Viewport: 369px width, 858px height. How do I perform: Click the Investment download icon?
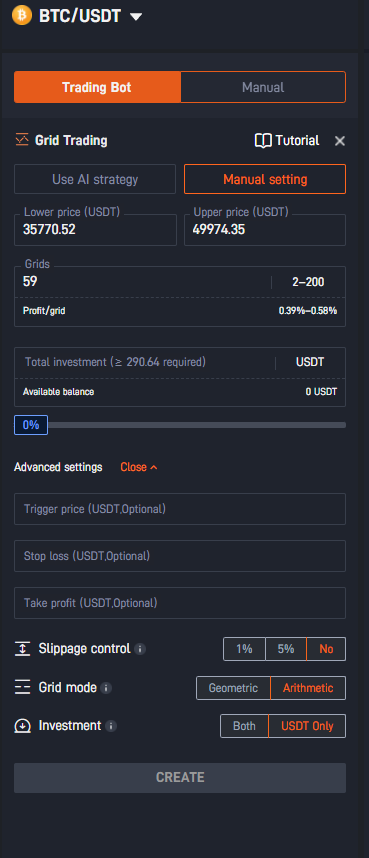pyautogui.click(x=22, y=726)
